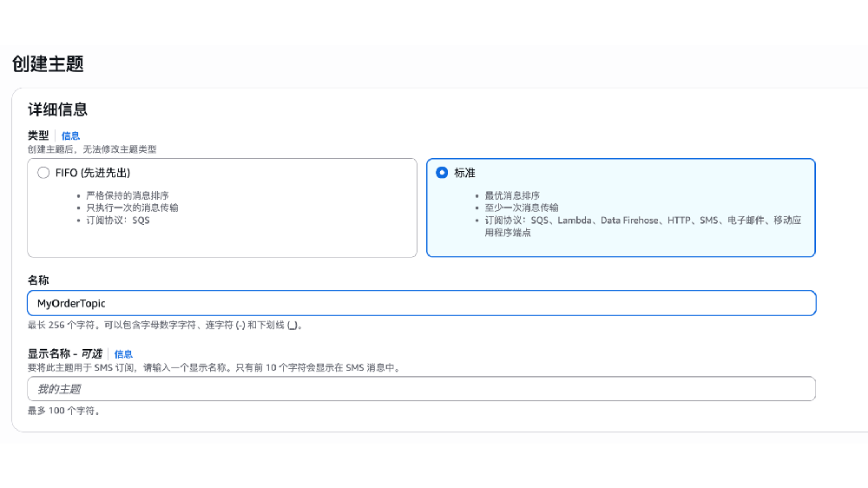Select the 标准 topic type radio button
Viewport: 868px width, 488px height.
(443, 173)
